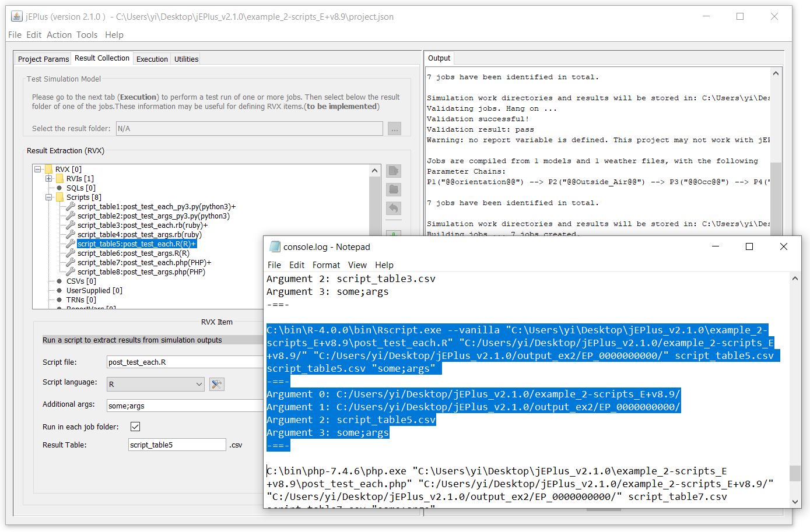Select script_table4:post_test_args.rb tree item
This screenshot has height=532, width=810.
pyautogui.click(x=139, y=235)
